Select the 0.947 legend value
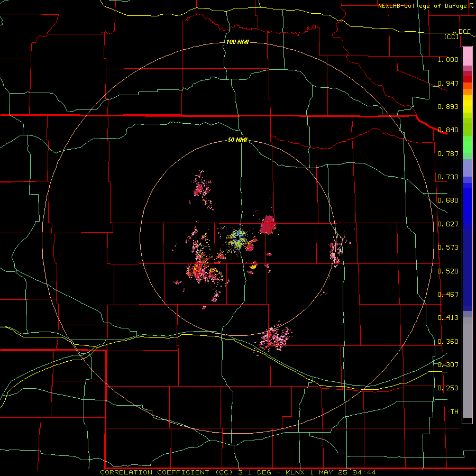476x476 pixels. pyautogui.click(x=448, y=83)
